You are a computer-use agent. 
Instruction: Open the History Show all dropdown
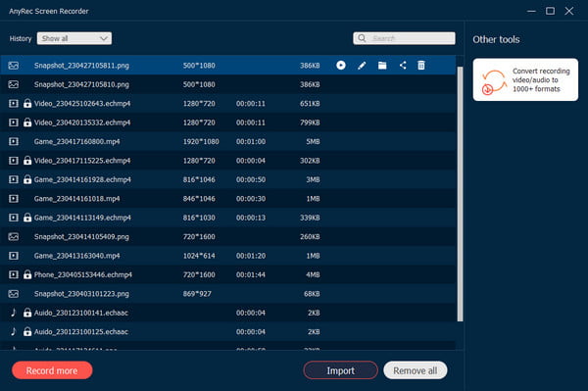pyautogui.click(x=74, y=38)
